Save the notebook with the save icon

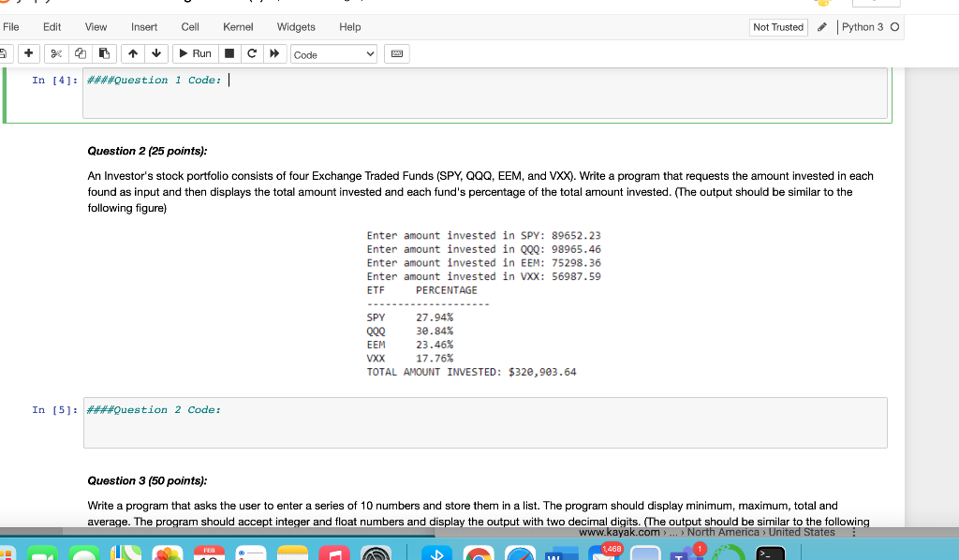click(x=4, y=53)
